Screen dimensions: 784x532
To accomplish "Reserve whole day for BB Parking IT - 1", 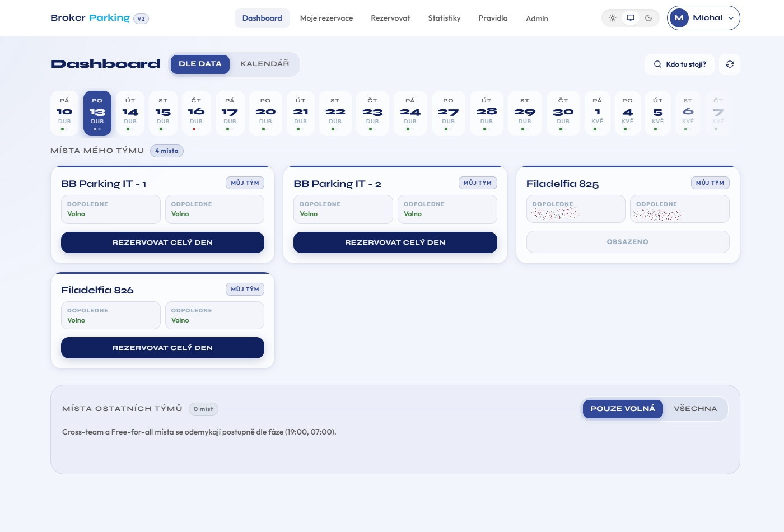I will coord(162,242).
